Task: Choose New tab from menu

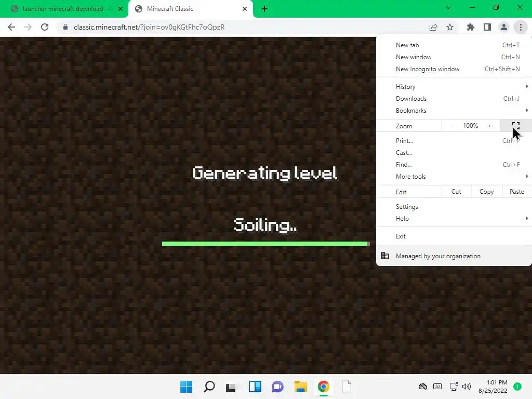Action: [454, 45]
